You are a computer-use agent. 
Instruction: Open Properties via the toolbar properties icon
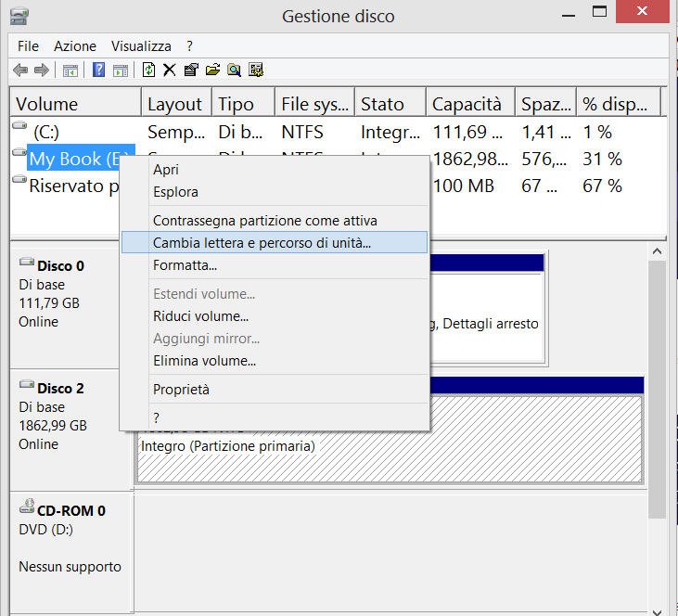point(191,70)
